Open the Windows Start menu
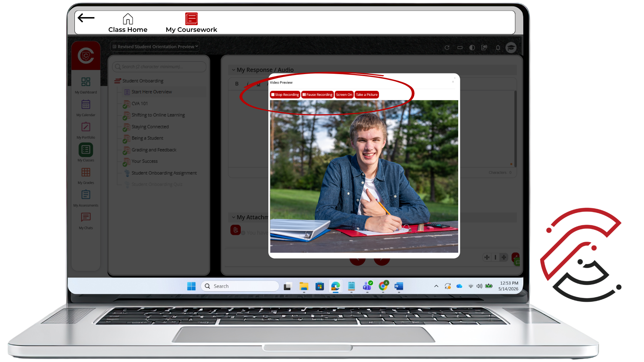The width and height of the screenshot is (644, 362). tap(191, 286)
